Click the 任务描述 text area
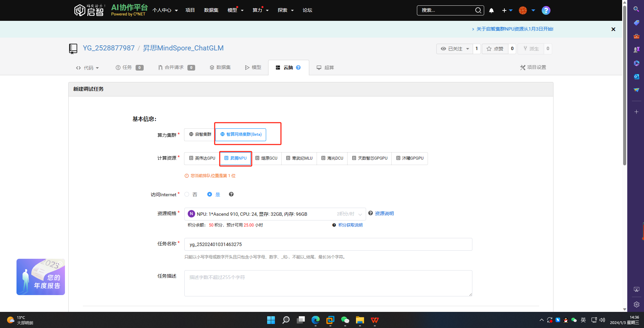This screenshot has height=328, width=644. (x=328, y=283)
